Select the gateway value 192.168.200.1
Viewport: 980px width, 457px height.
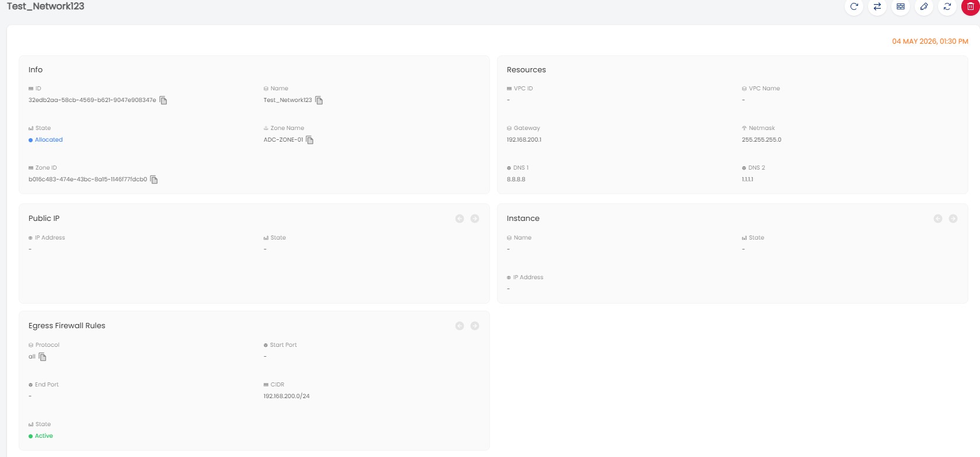(524, 140)
